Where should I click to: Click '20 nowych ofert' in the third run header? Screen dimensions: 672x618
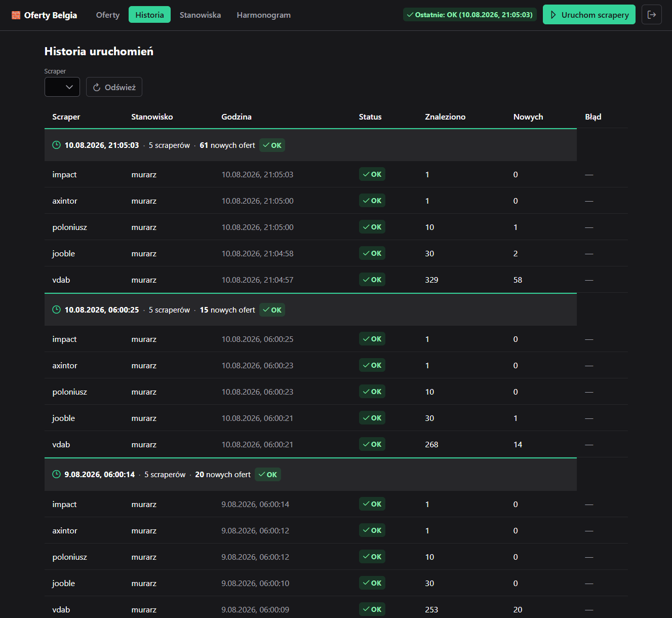pos(223,474)
